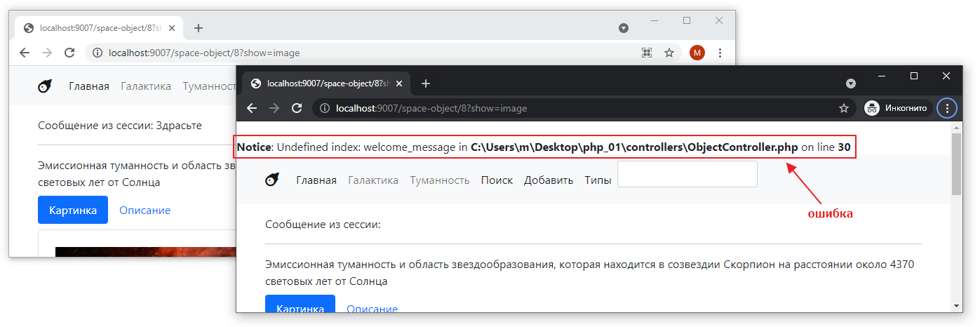Screen dimensions: 980x327
Task: Open Описание link in light window
Action: [x=145, y=211]
